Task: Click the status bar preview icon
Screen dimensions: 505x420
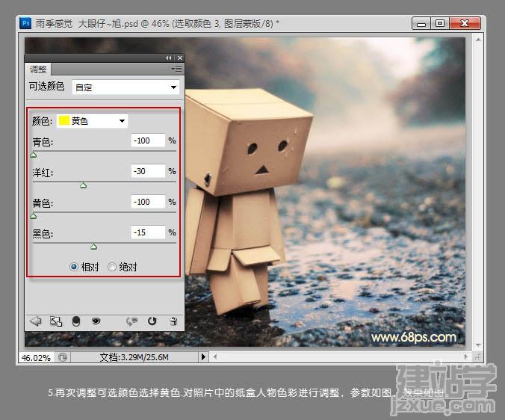Action: [x=63, y=357]
